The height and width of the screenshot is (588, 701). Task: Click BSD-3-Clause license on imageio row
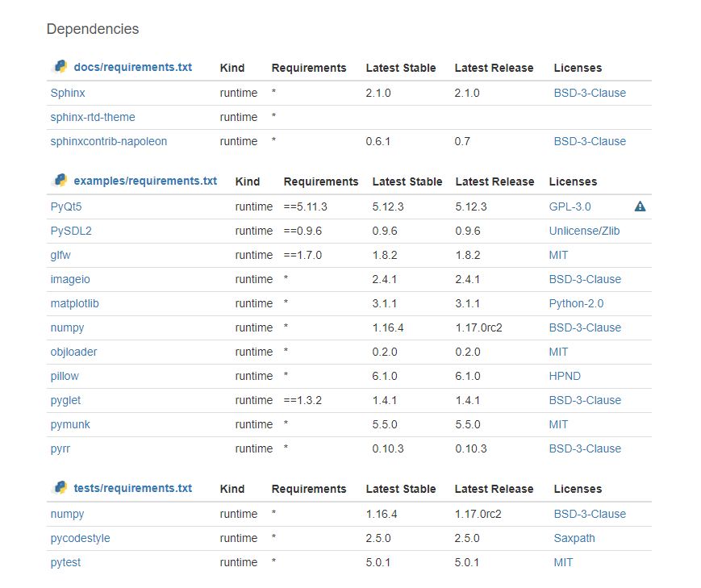585,279
